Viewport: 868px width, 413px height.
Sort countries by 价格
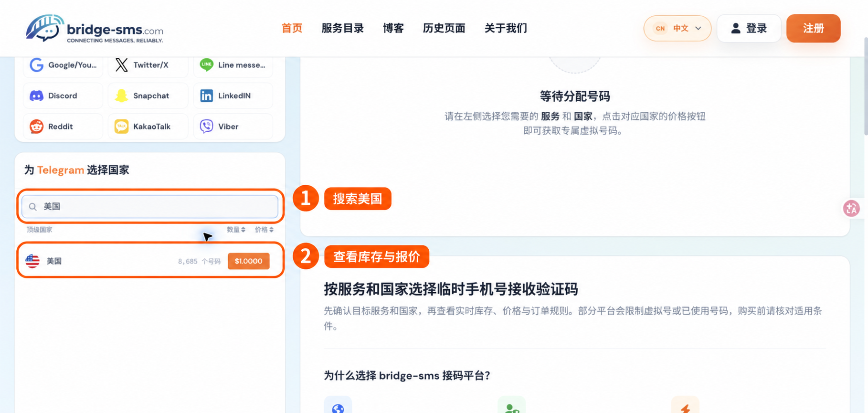[264, 230]
